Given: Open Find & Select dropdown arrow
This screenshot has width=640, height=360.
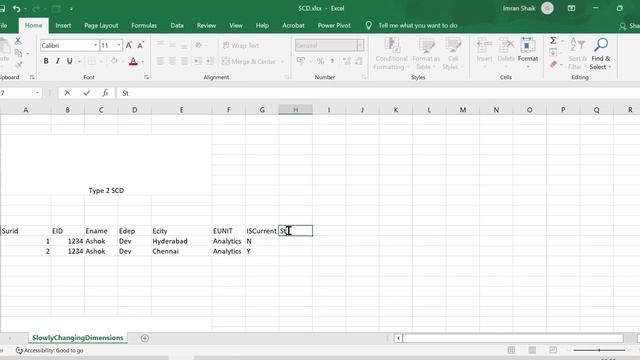Looking at the screenshot, I should [609, 67].
